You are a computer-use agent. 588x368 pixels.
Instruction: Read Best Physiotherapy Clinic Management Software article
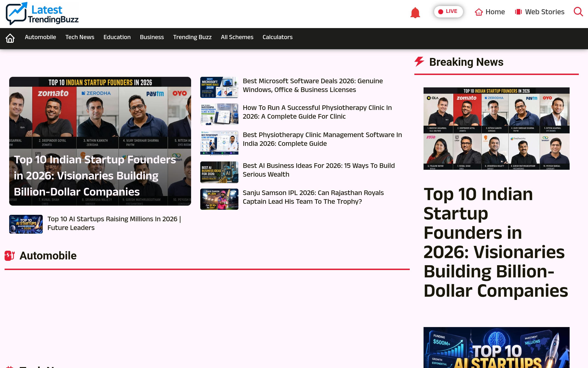[x=322, y=139]
